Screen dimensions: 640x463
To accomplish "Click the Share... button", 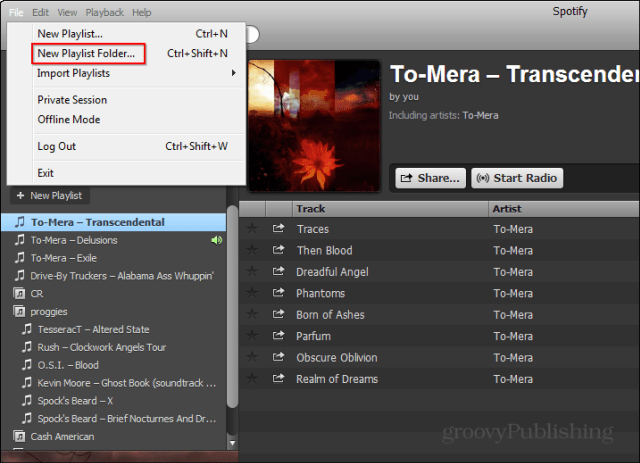I will (430, 178).
